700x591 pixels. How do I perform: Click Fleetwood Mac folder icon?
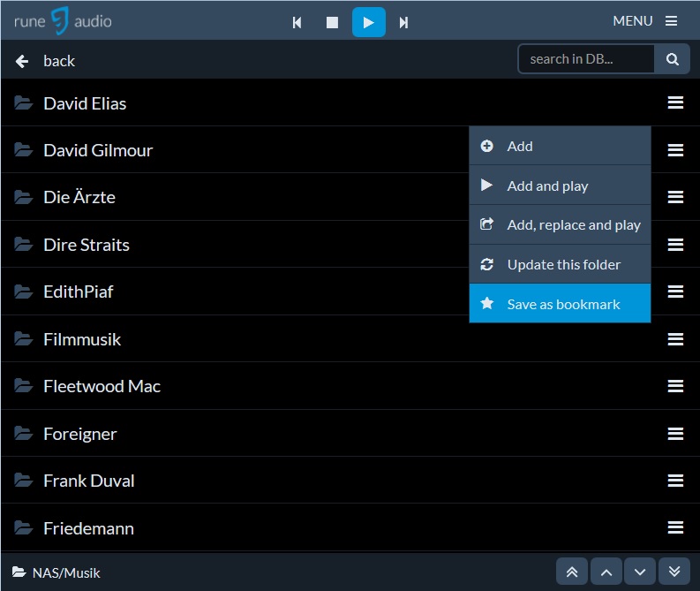coord(23,386)
